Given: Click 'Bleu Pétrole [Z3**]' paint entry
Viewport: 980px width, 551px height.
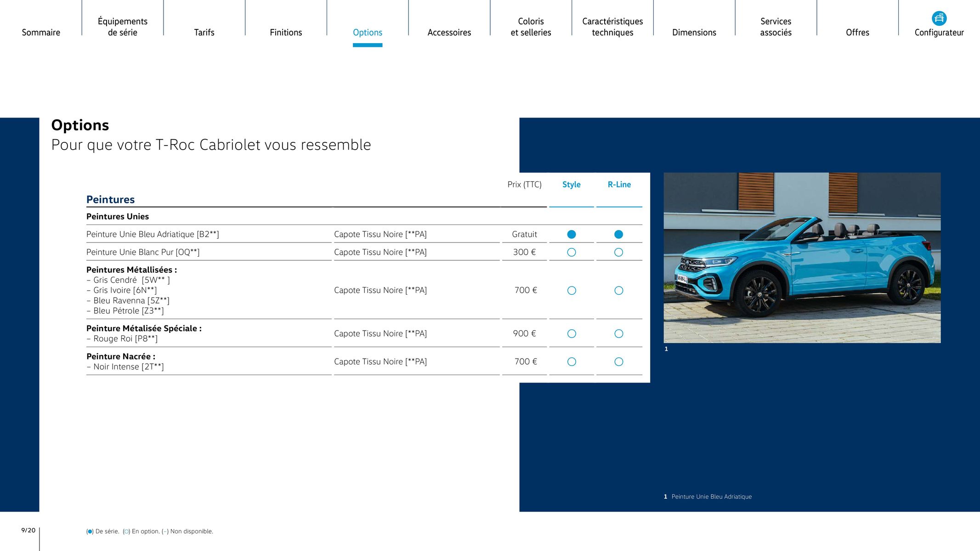Looking at the screenshot, I should click(x=125, y=311).
